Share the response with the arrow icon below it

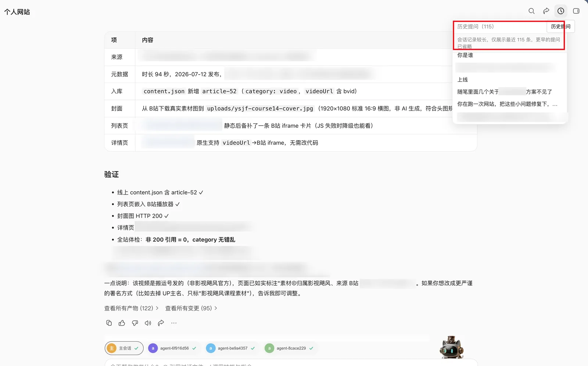[x=161, y=323]
